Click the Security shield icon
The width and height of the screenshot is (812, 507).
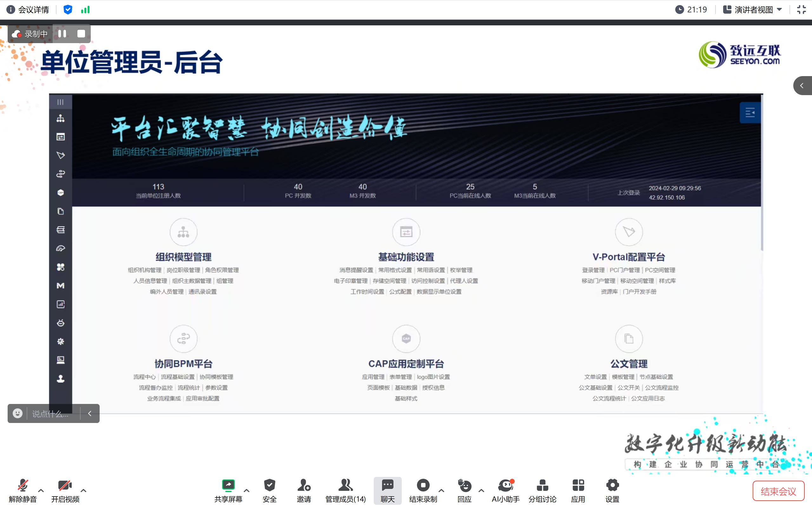pyautogui.click(x=269, y=485)
